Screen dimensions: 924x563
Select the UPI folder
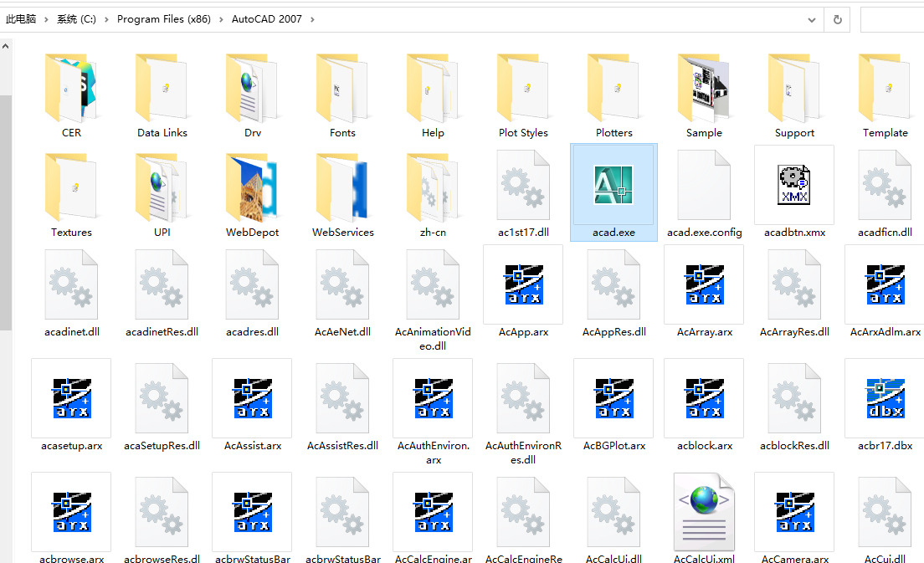162,188
